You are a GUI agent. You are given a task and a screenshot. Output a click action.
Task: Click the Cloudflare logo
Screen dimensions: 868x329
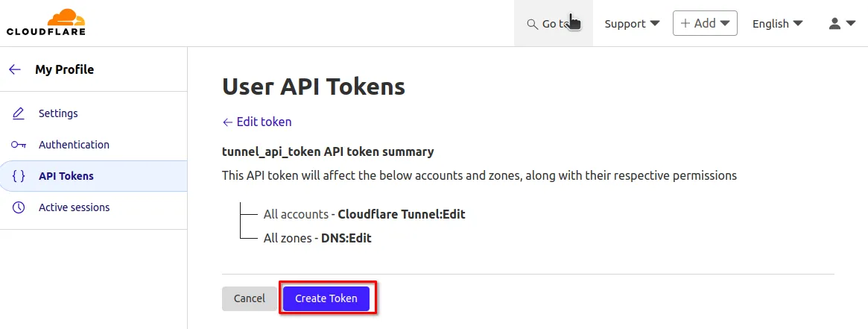45,22
